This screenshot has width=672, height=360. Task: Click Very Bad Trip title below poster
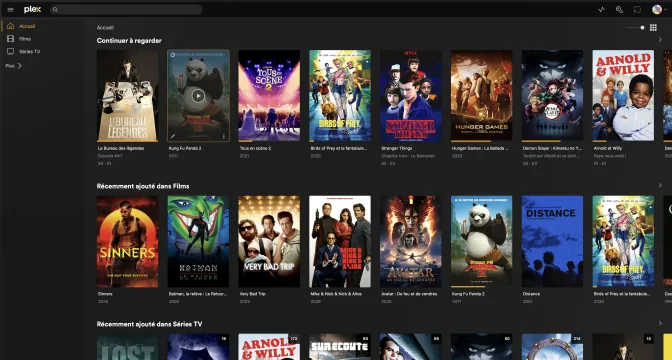[252, 294]
